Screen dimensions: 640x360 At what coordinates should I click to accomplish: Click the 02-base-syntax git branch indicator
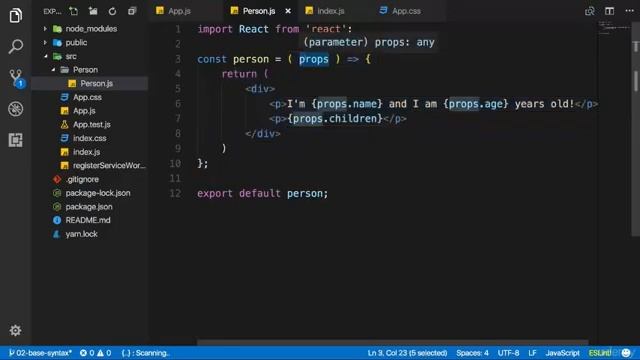40,353
